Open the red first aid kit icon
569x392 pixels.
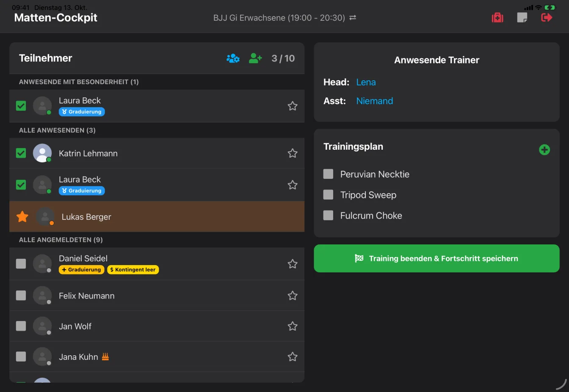coord(497,17)
